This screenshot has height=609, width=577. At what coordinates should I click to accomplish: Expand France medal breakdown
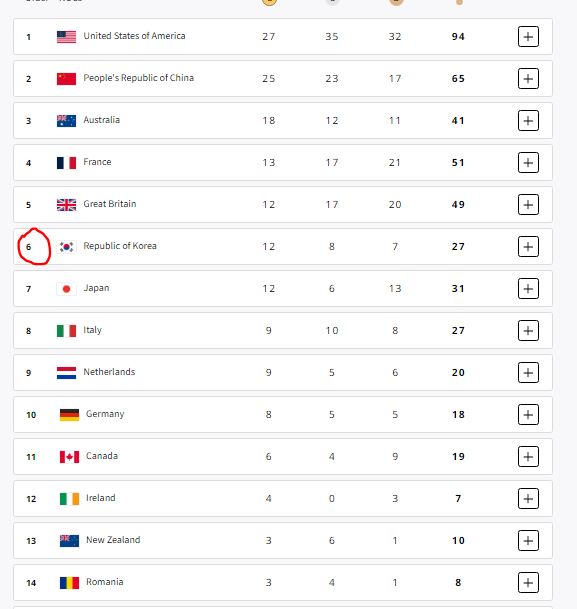tap(528, 162)
